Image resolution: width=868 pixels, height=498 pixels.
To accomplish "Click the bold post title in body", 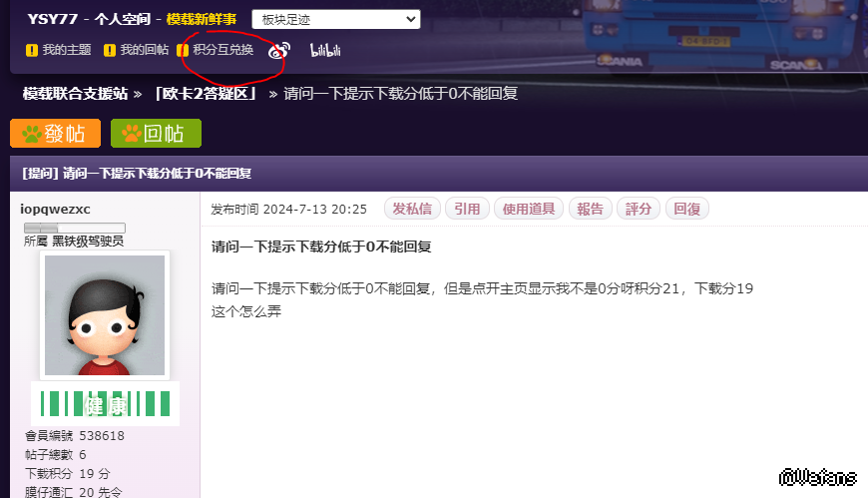I will pyautogui.click(x=321, y=247).
